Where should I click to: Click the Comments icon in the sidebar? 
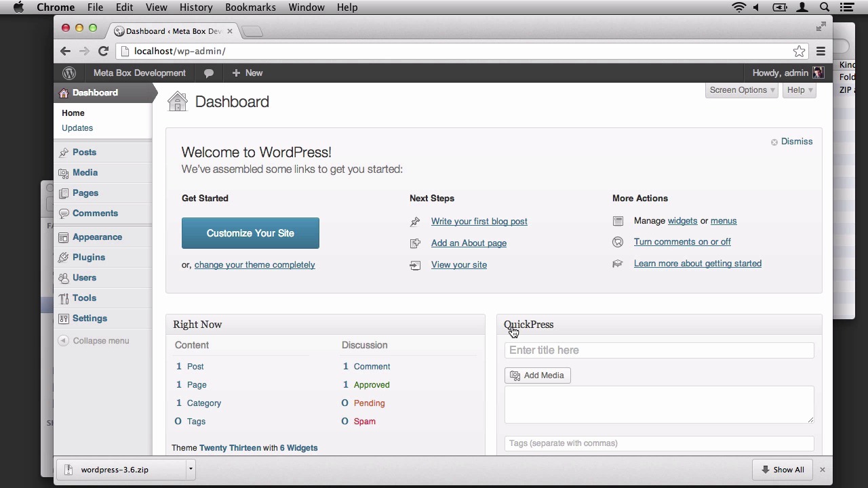pyautogui.click(x=64, y=213)
